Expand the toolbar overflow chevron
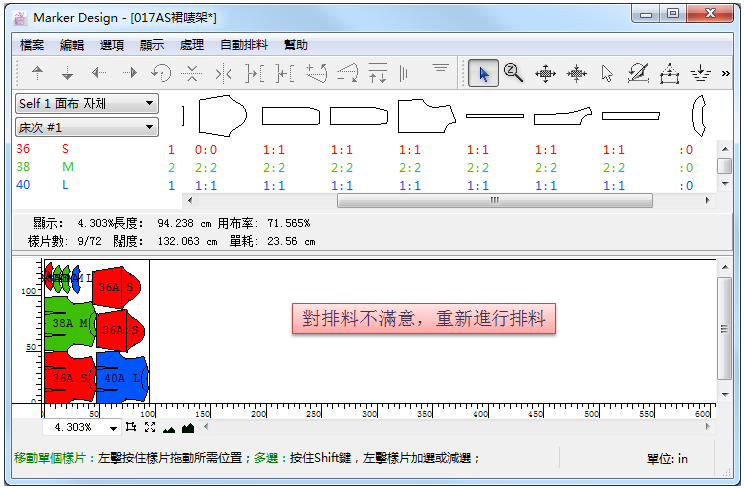The image size is (744, 489). (x=725, y=73)
